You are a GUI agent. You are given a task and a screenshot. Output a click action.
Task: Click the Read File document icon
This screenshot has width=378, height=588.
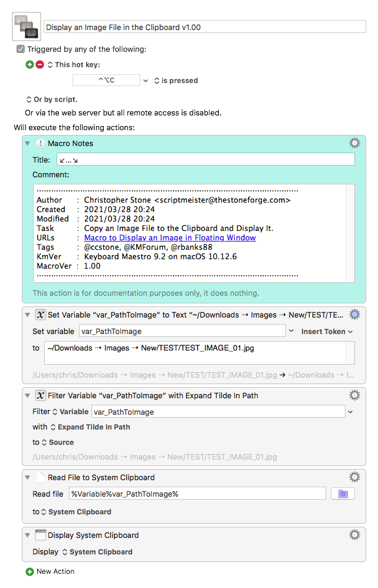point(41,477)
